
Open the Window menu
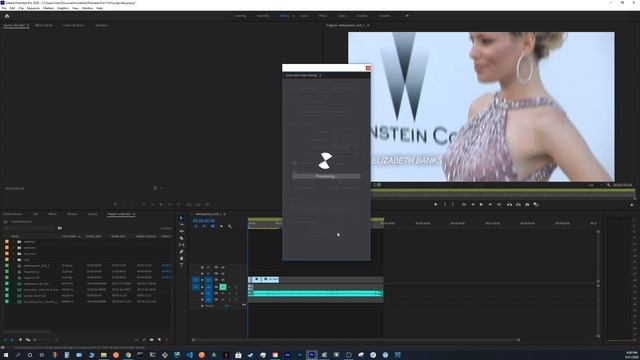[x=87, y=8]
